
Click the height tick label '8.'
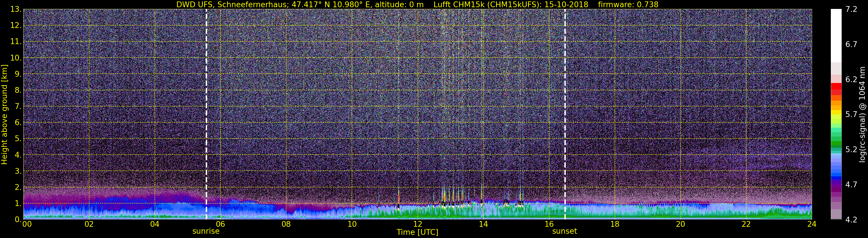pyautogui.click(x=18, y=90)
